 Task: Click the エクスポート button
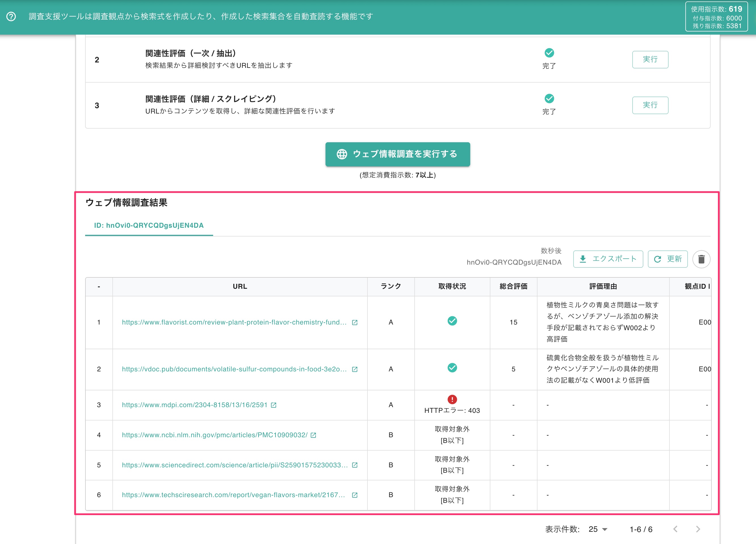click(x=608, y=259)
